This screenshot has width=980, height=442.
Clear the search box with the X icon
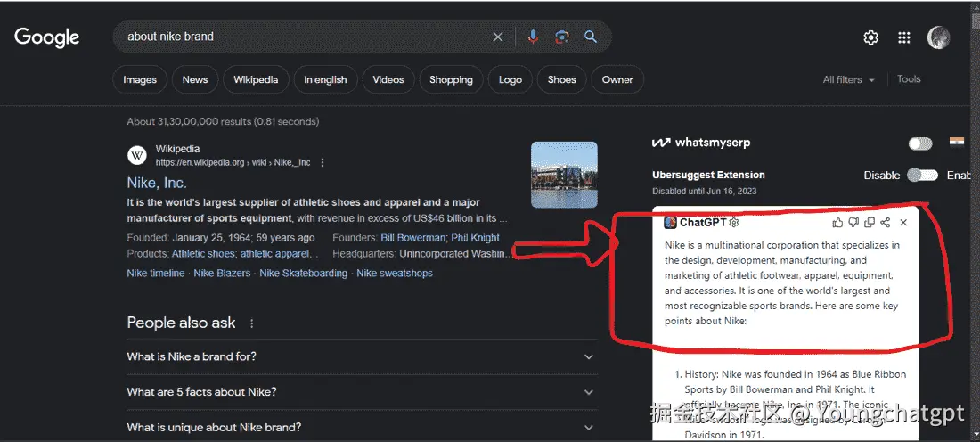(497, 37)
